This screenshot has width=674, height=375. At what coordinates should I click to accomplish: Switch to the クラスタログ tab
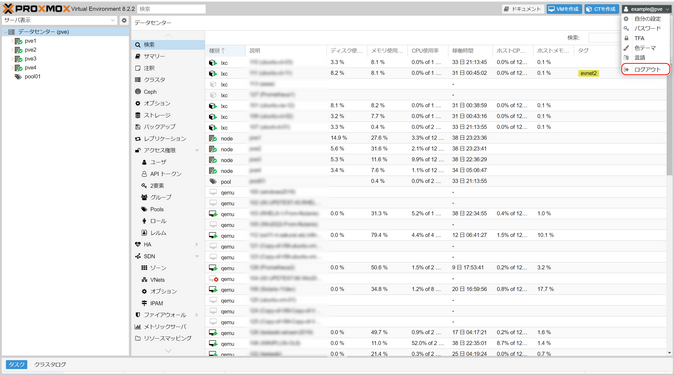coord(50,365)
